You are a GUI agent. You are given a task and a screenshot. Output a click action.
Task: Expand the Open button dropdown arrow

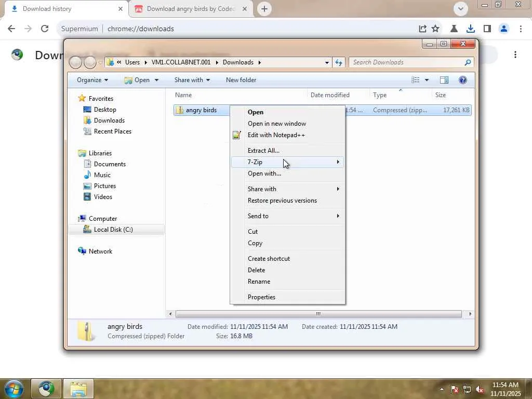(x=156, y=80)
